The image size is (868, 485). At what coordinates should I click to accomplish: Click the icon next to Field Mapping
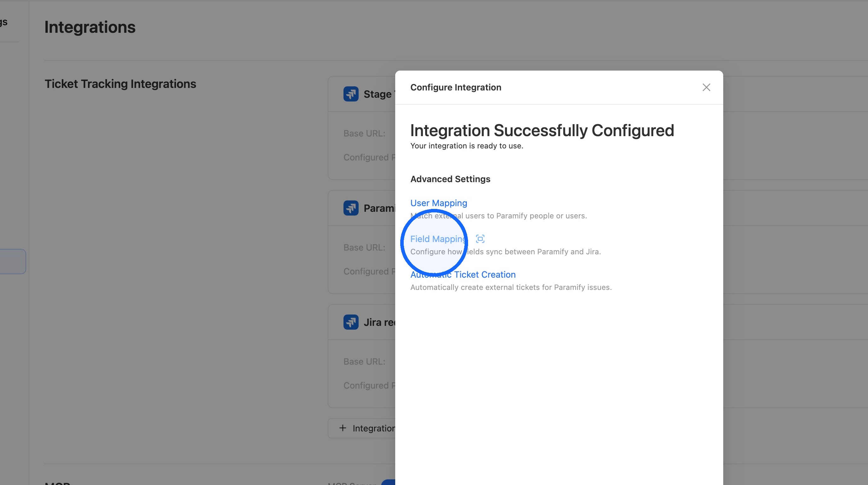coord(480,239)
